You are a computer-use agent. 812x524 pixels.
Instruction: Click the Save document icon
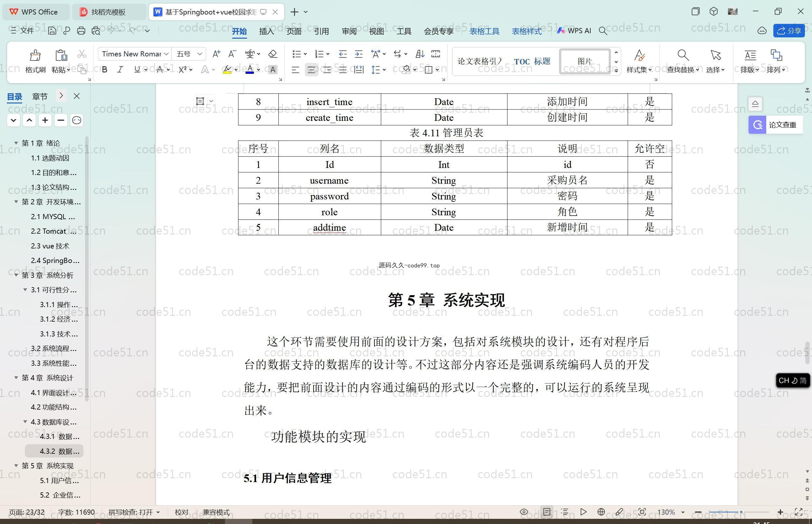coord(52,31)
